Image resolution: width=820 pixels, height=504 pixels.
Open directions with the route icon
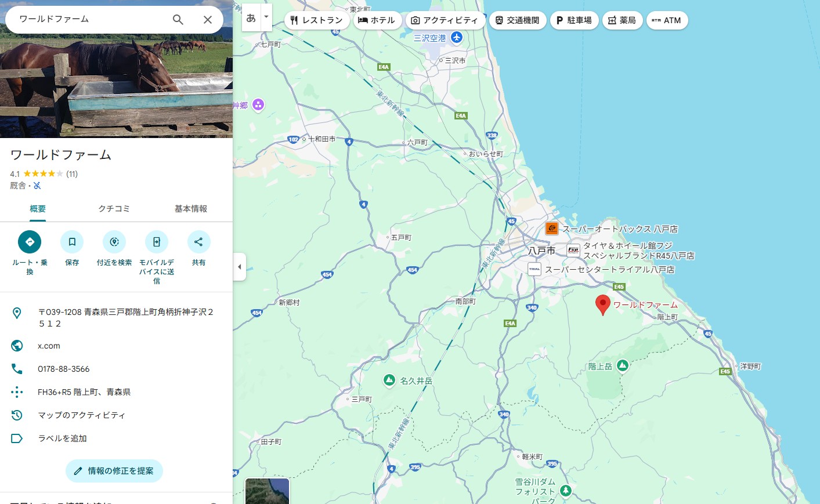click(30, 242)
